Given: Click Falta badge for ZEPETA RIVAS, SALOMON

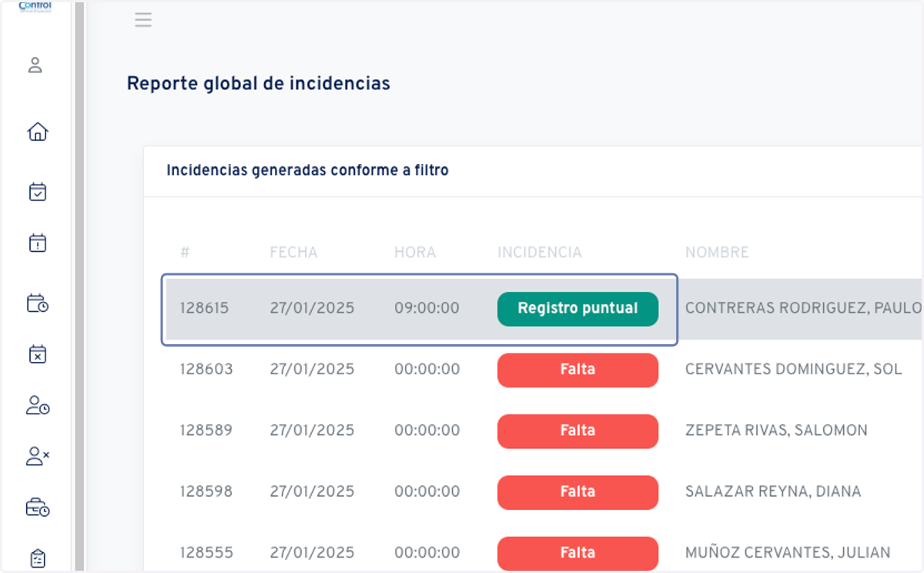Looking at the screenshot, I should [x=577, y=431].
